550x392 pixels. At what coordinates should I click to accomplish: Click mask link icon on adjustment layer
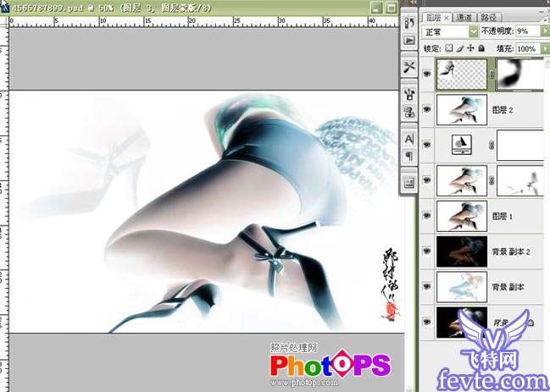pos(492,145)
